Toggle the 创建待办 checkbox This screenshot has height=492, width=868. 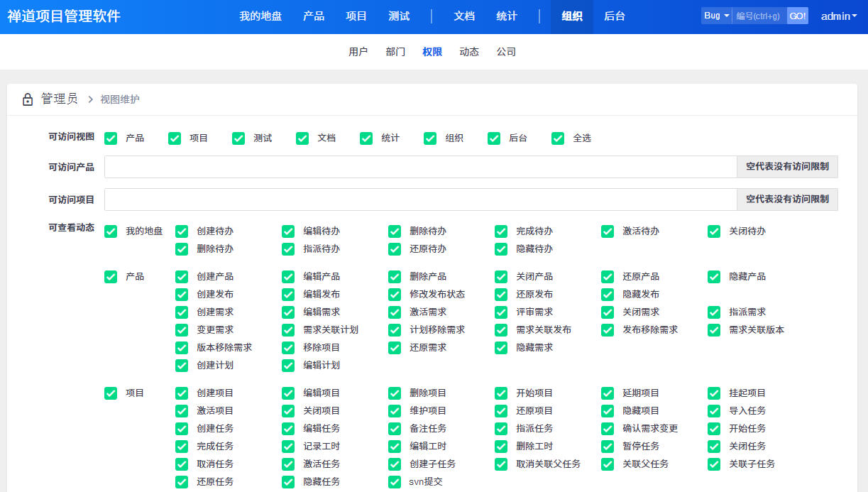click(182, 231)
